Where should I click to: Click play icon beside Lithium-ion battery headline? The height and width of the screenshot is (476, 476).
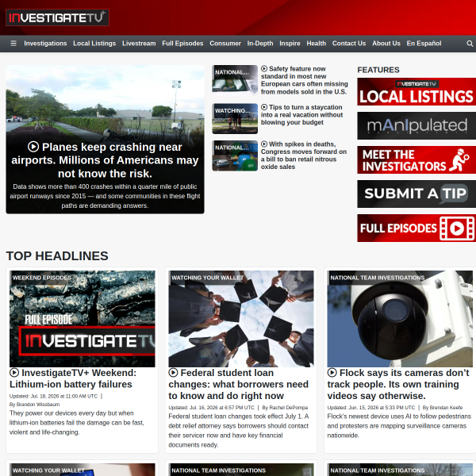(14, 373)
